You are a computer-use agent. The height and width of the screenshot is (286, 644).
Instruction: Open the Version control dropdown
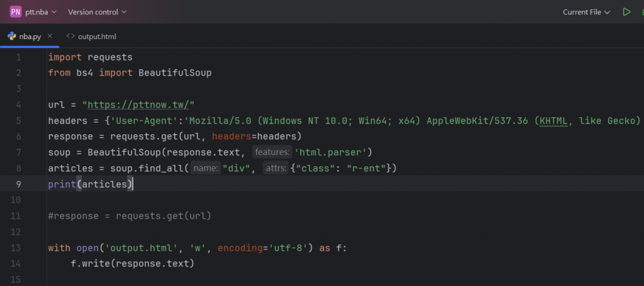97,12
